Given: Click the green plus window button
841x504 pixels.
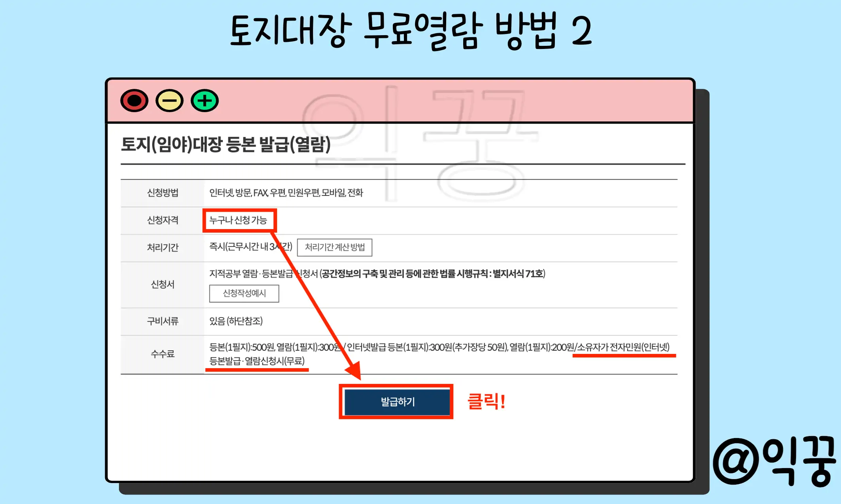Looking at the screenshot, I should pyautogui.click(x=204, y=101).
